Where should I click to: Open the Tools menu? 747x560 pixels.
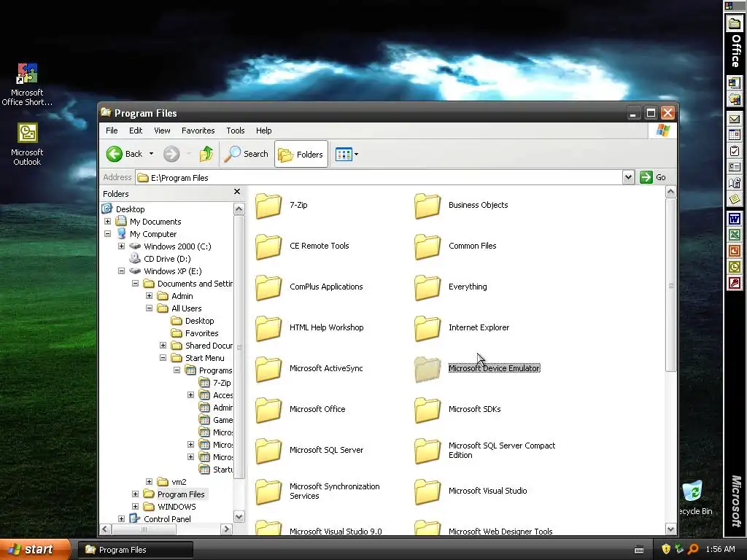tap(236, 131)
